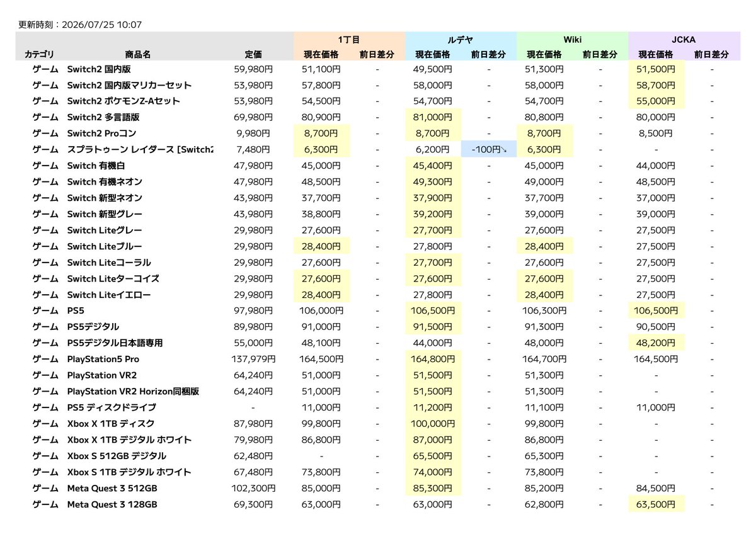Select product Xbox S 1TB デジタル ホワイト

click(x=129, y=472)
